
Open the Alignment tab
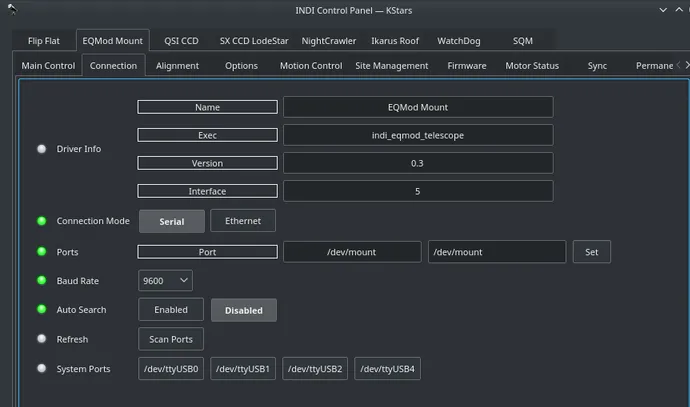point(177,66)
